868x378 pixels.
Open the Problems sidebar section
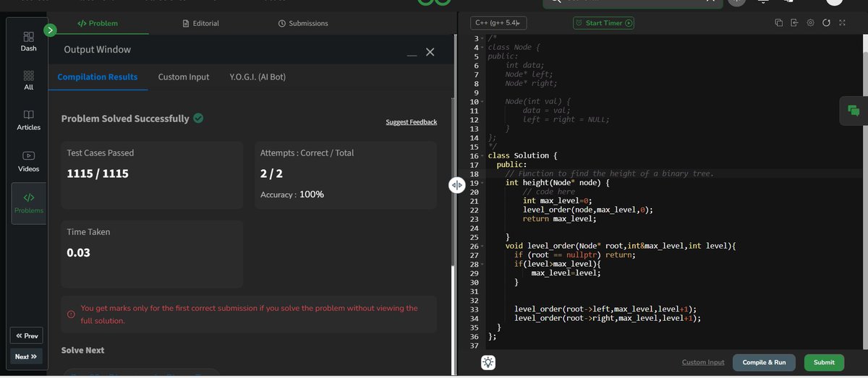coord(28,203)
